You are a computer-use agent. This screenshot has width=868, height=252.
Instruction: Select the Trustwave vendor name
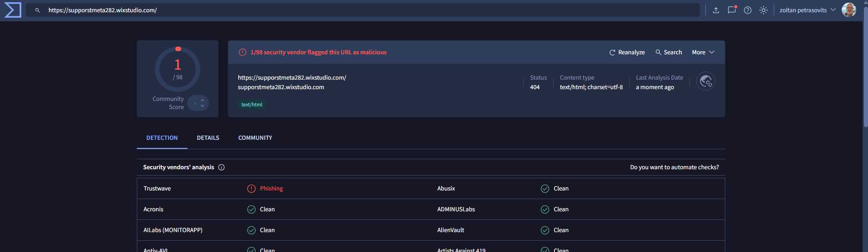pos(157,189)
